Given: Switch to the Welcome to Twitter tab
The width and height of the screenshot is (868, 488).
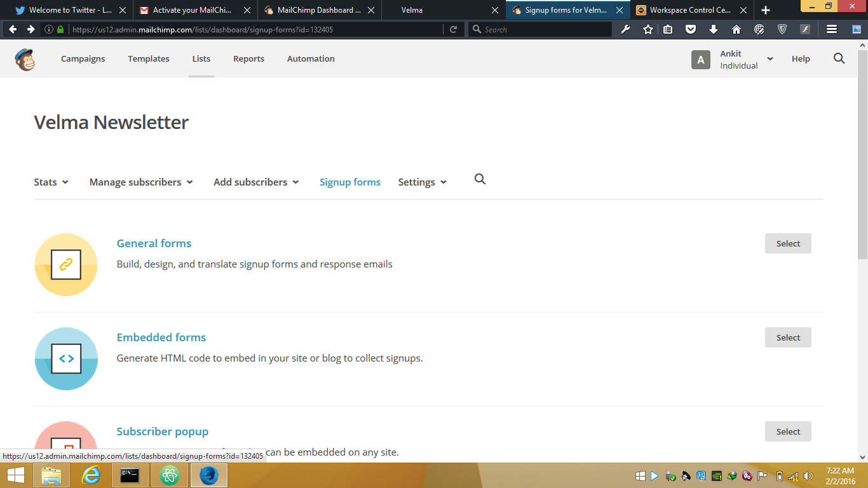Looking at the screenshot, I should (68, 10).
